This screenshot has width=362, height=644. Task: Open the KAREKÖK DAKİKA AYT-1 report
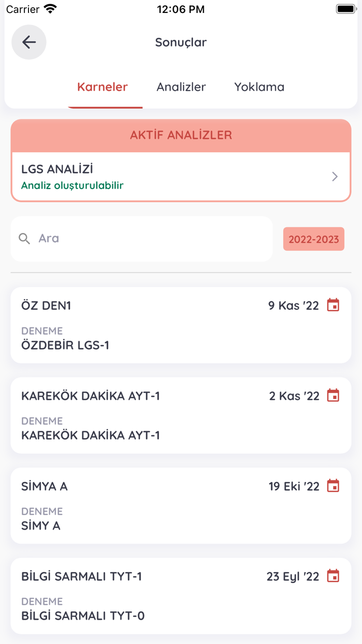coord(181,415)
